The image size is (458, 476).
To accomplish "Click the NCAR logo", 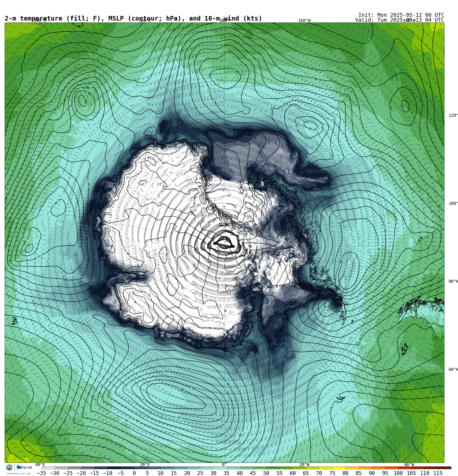I will pyautogui.click(x=24, y=467).
